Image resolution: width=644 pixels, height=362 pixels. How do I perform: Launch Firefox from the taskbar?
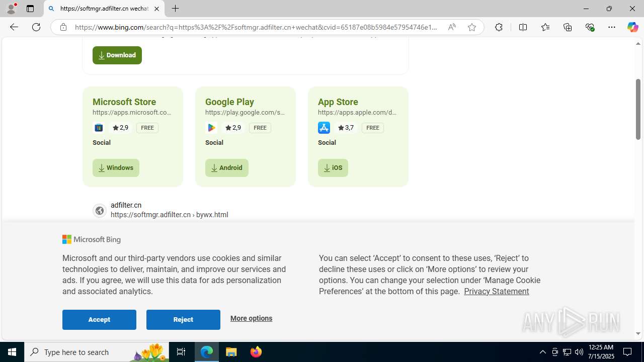pos(256,352)
